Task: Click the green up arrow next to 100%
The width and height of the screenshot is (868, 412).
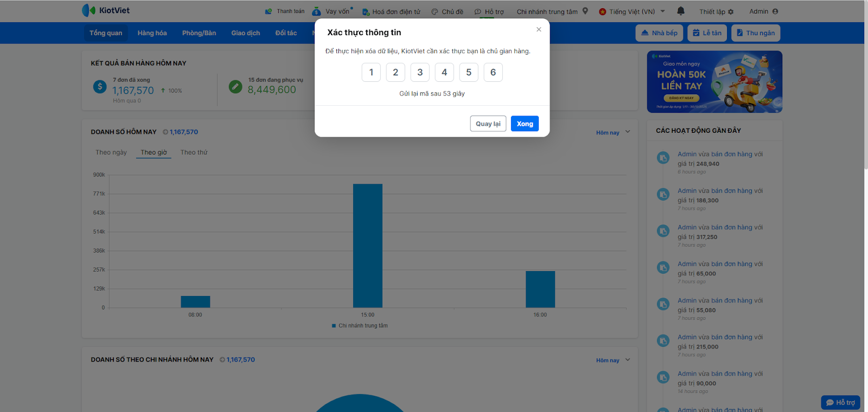Action: (x=163, y=91)
